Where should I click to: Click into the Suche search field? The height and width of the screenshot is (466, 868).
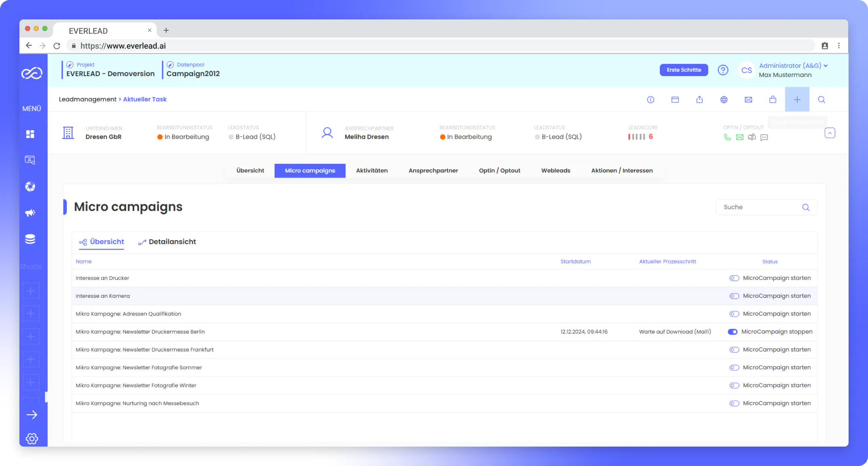pyautogui.click(x=766, y=207)
